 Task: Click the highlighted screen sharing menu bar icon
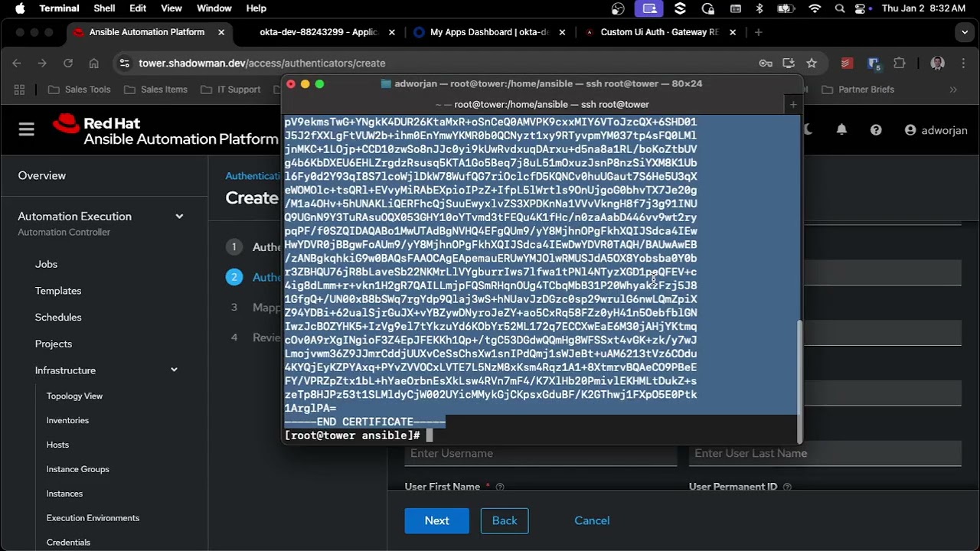pyautogui.click(x=650, y=8)
